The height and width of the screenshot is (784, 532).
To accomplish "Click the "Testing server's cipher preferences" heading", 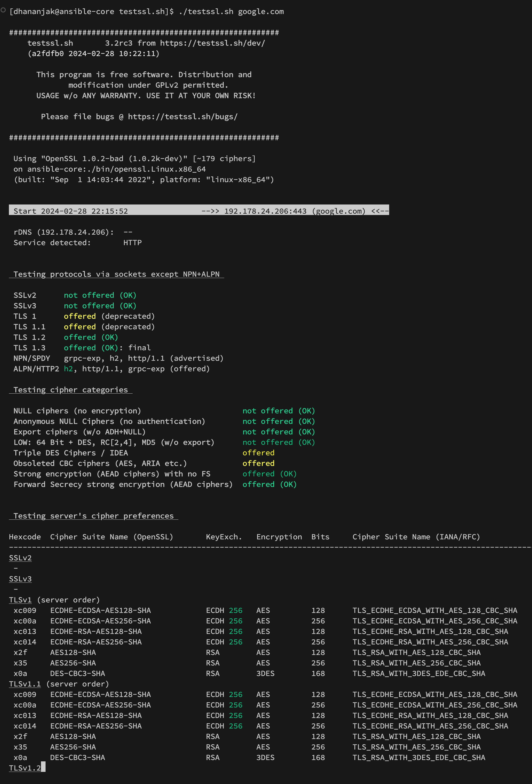I will (94, 516).
